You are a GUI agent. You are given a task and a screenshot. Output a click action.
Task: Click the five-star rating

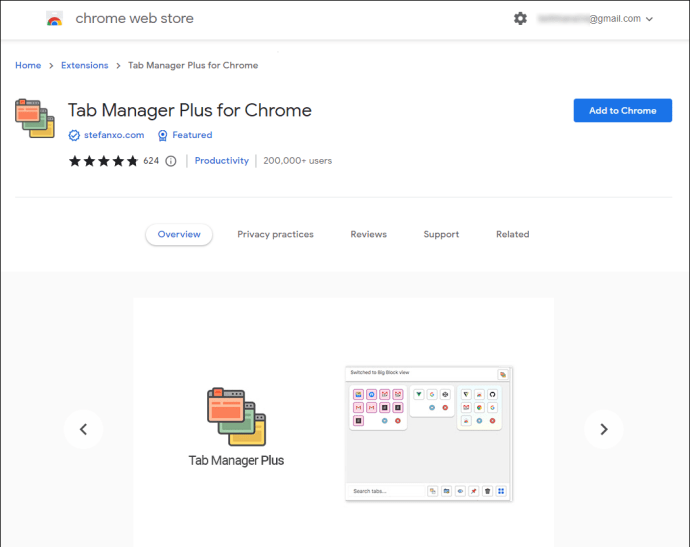click(103, 161)
